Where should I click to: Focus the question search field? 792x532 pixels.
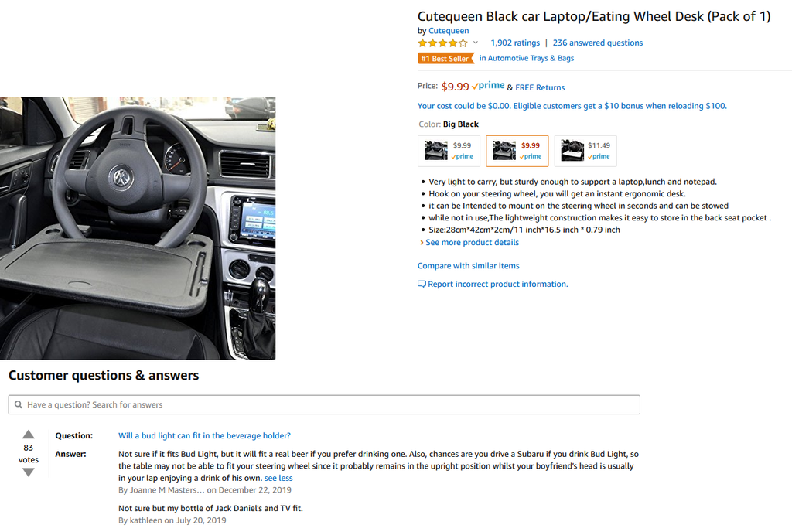[x=324, y=405]
